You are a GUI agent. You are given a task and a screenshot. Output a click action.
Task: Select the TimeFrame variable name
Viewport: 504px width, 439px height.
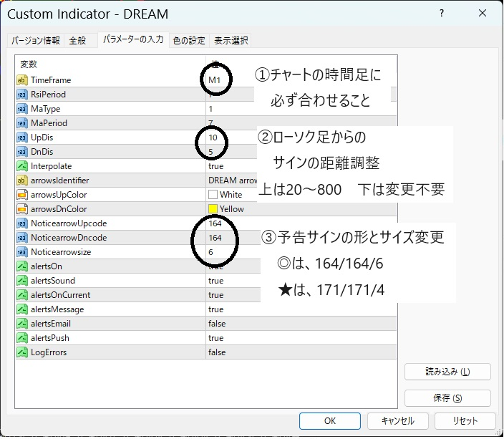click(x=51, y=79)
